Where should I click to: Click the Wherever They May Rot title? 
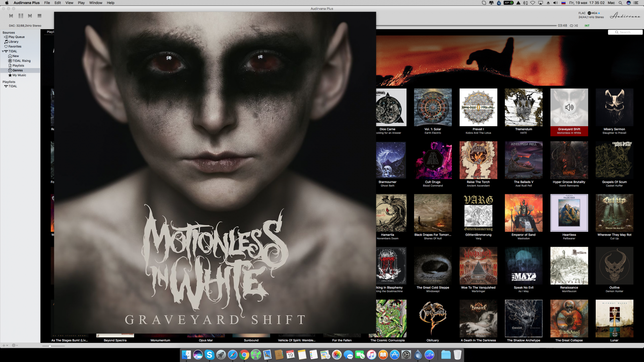pos(614,235)
